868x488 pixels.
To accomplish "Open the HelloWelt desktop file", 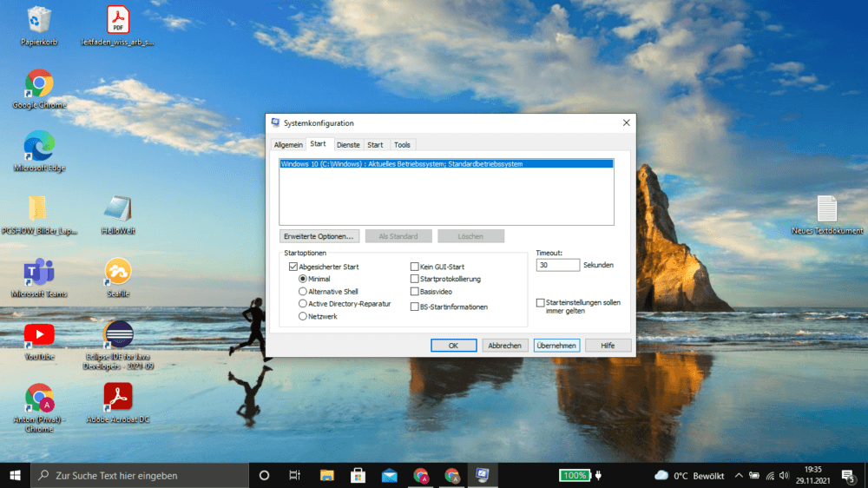I will (x=118, y=215).
